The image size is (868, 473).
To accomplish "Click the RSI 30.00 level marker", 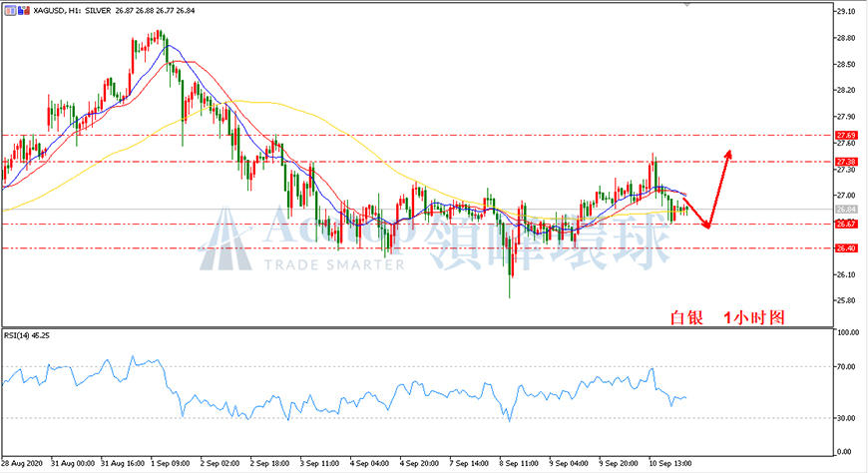I will 847,418.
